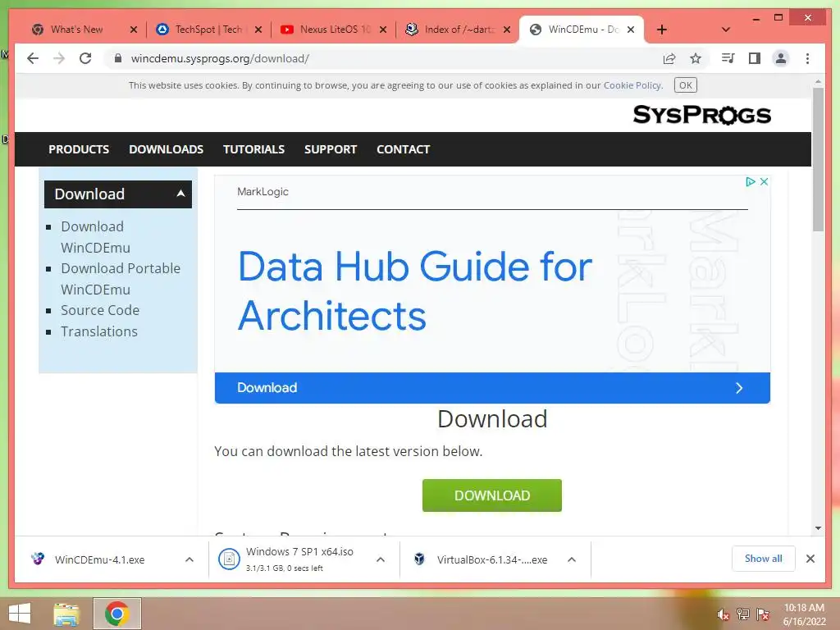The width and height of the screenshot is (840, 630).
Task: Open Chrome's three-dot menu
Action: coord(807,58)
